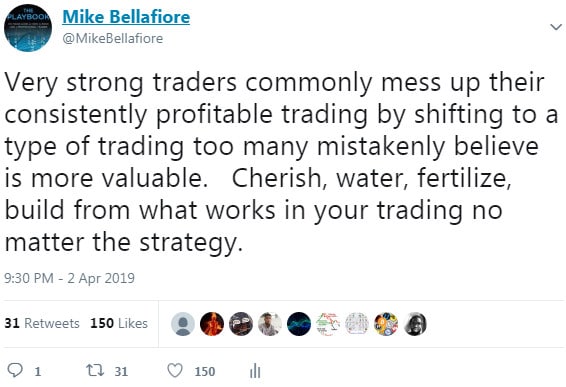Click the like count 150 beside heart
Viewport: 566px width, 387px height.
coord(205,371)
